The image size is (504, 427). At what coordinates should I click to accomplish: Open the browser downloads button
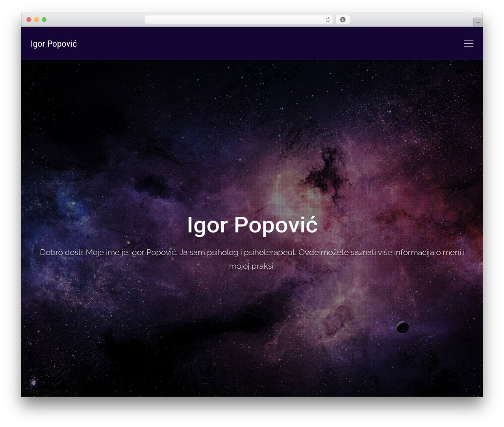pos(343,20)
